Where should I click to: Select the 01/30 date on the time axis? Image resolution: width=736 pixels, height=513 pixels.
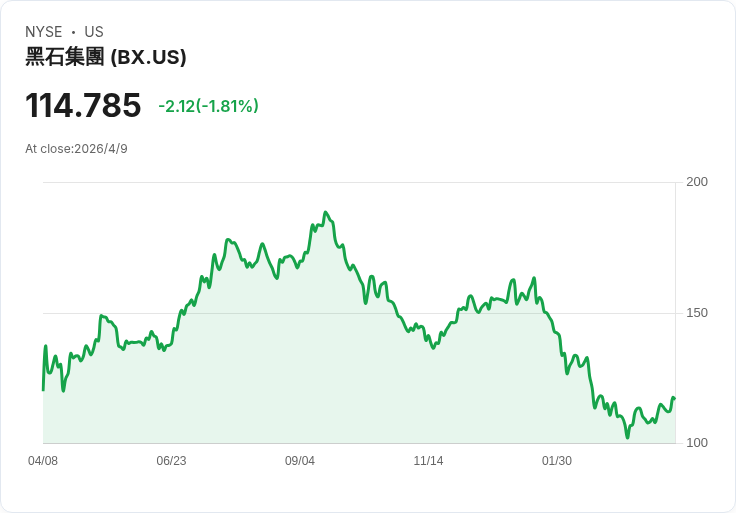tap(557, 461)
